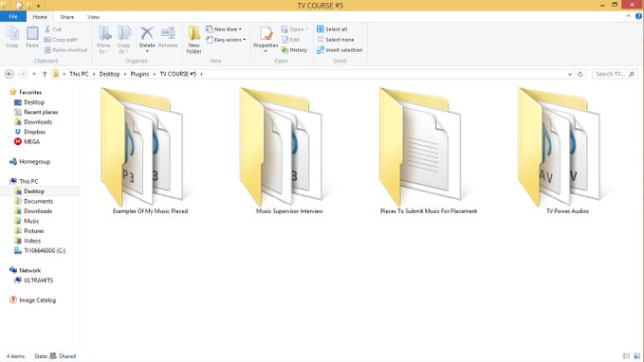Go forward with the forward arrow
This screenshot has height=362, width=644.
pos(23,74)
